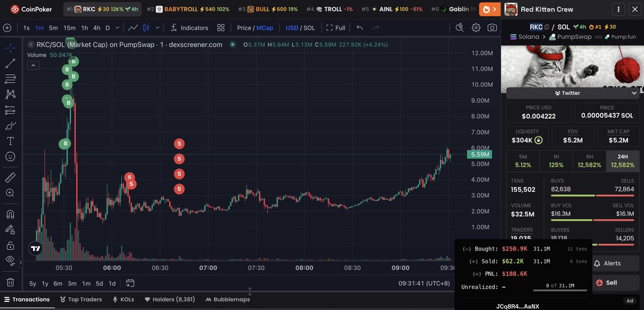Image resolution: width=644 pixels, height=310 pixels.
Task: Open the Indicators menu
Action: (189, 28)
